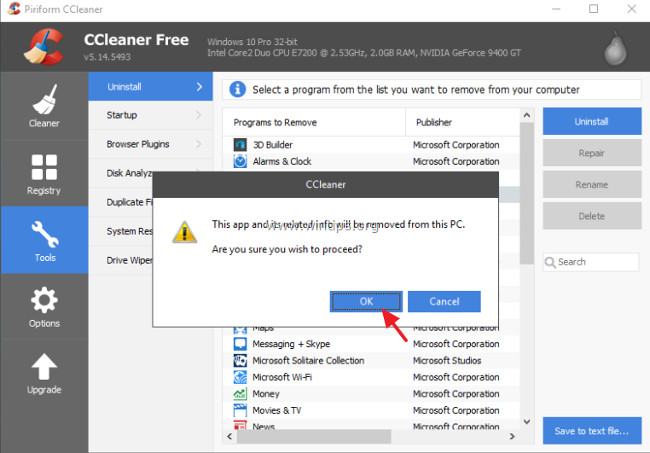
Task: Select Movies & TV in the list
Action: coord(371,410)
